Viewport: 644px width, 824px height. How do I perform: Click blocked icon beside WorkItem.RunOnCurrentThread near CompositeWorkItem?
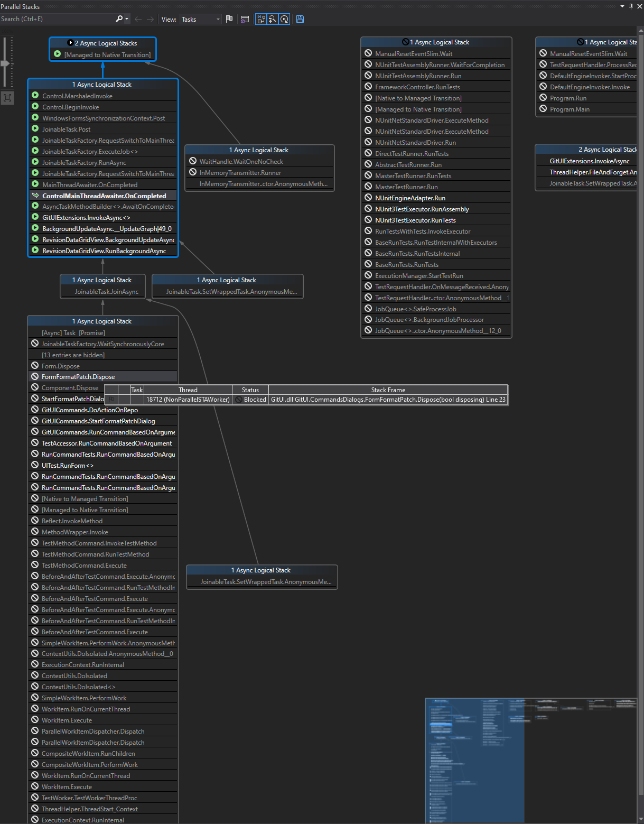tap(35, 775)
